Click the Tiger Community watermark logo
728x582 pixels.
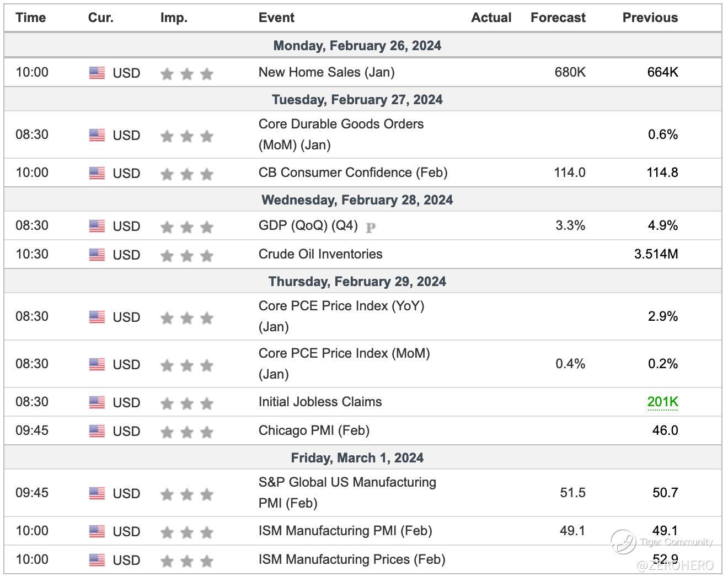click(623, 541)
